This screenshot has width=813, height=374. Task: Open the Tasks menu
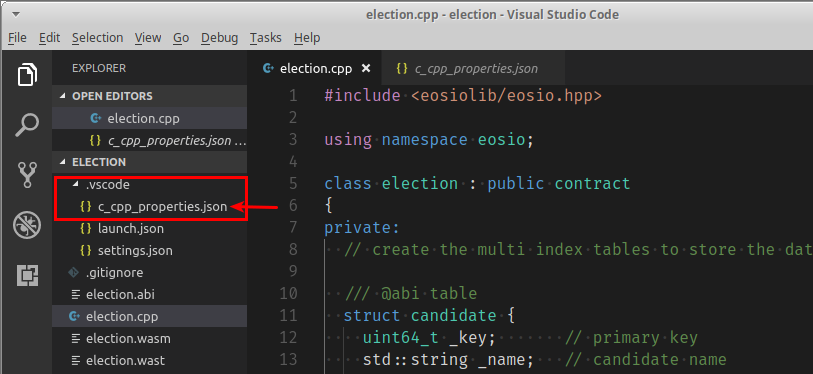(265, 38)
